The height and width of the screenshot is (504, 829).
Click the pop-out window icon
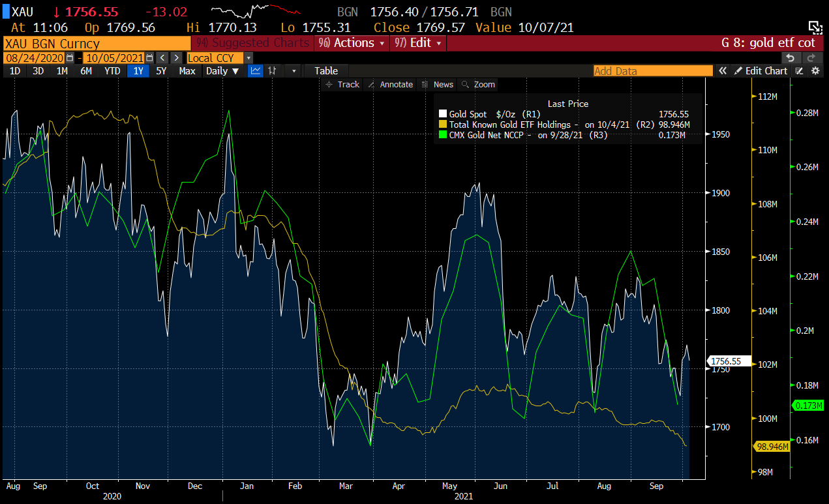click(x=815, y=27)
